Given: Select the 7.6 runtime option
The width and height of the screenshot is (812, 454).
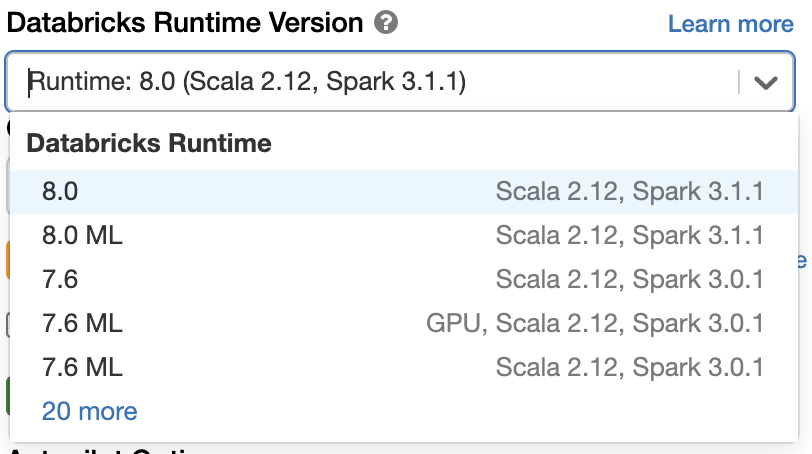Looking at the screenshot, I should (60, 280).
